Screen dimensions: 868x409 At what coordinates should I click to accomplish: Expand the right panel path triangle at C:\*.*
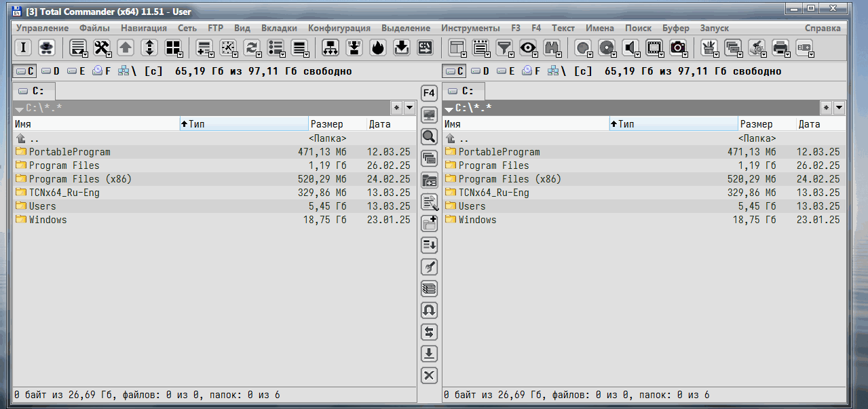(449, 109)
